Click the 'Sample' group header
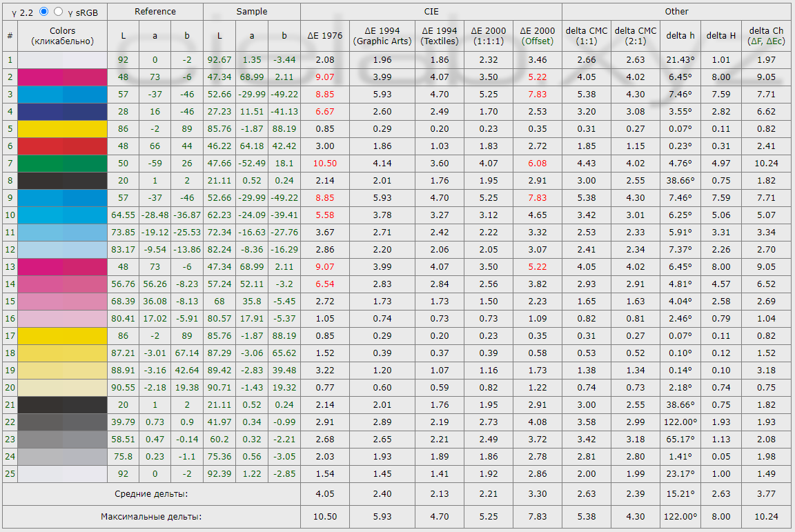795x532 pixels. tap(251, 11)
